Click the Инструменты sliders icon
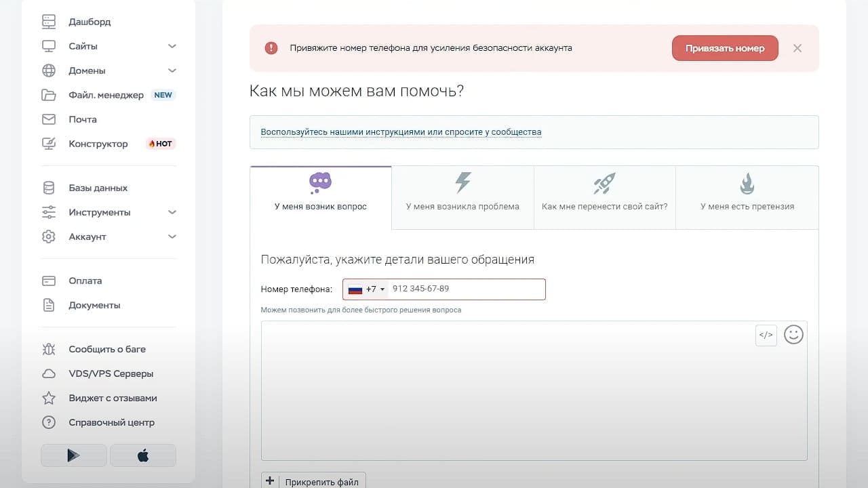 point(49,212)
